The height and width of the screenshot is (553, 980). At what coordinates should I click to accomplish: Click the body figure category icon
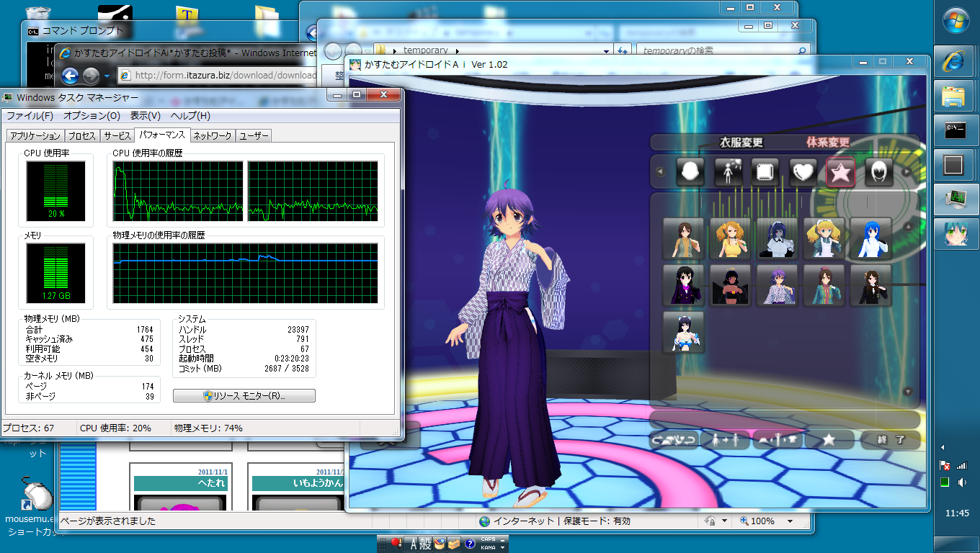click(x=728, y=172)
